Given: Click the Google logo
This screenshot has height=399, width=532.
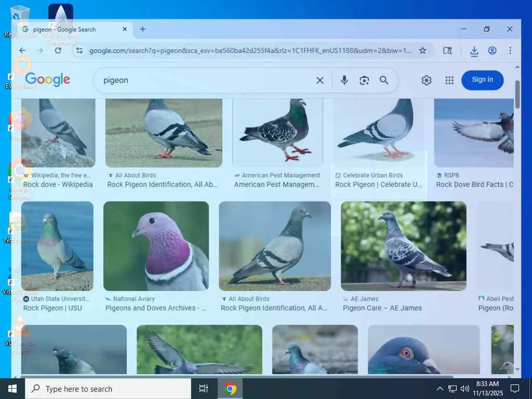Looking at the screenshot, I should pyautogui.click(x=47, y=79).
